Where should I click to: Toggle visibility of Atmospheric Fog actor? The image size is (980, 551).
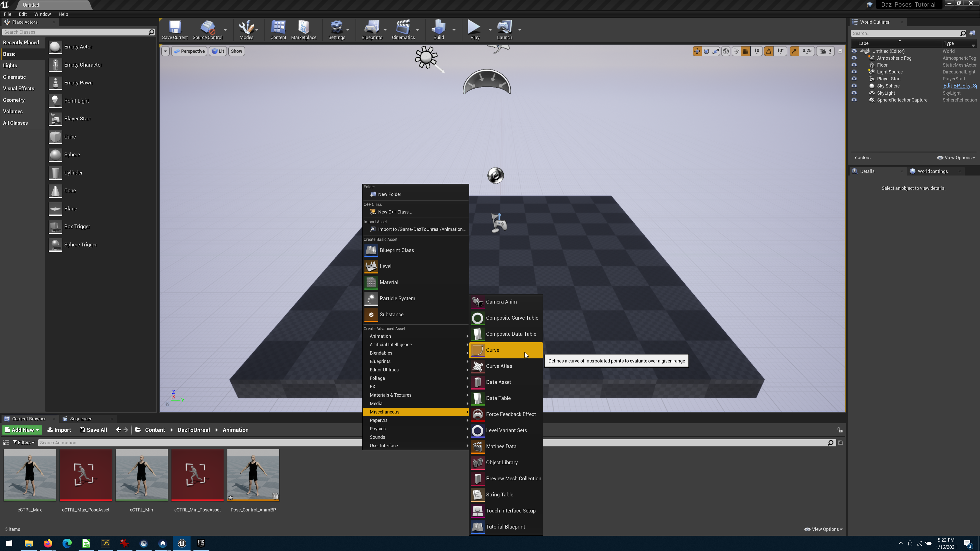coord(854,58)
